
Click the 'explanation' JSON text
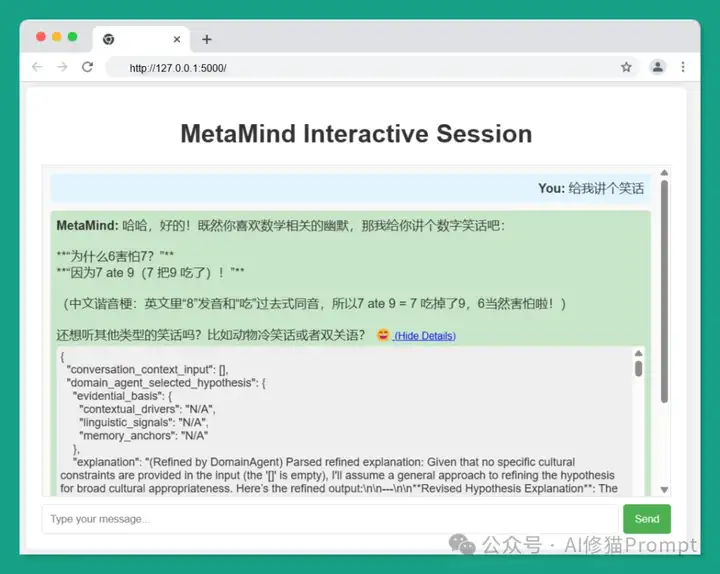coord(340,475)
